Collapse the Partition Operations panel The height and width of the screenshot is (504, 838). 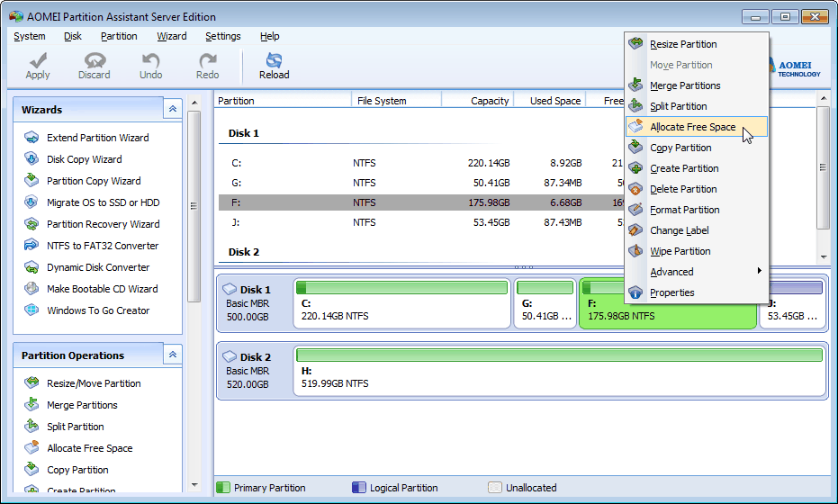point(173,355)
